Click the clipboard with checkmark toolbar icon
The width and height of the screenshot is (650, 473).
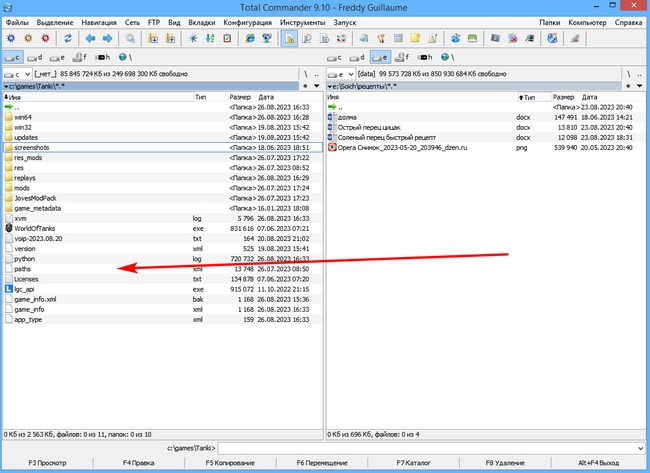[x=227, y=39]
